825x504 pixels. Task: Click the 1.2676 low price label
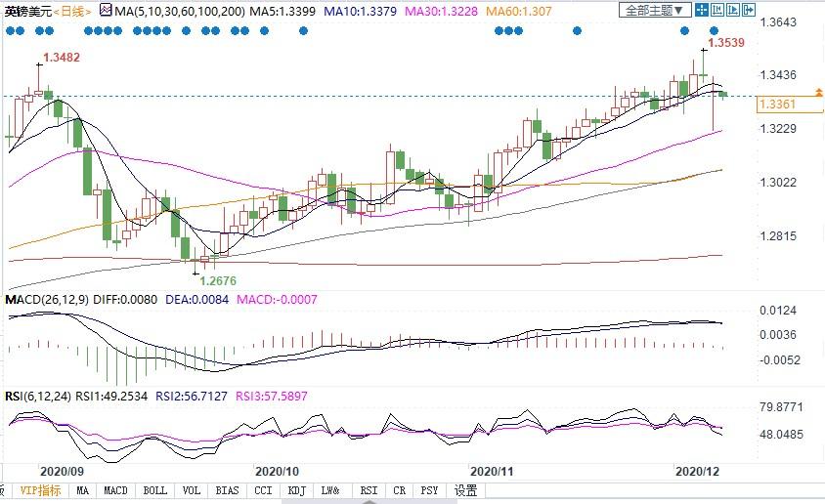coord(218,280)
